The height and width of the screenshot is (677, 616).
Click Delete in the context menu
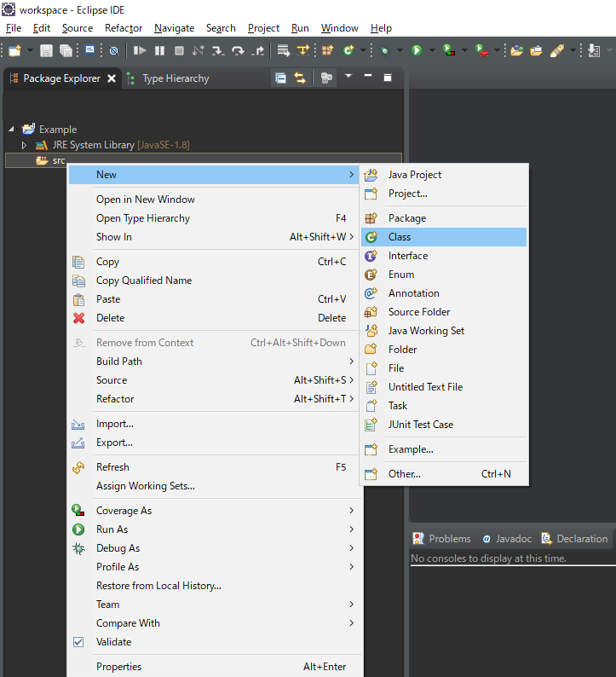click(x=214, y=318)
